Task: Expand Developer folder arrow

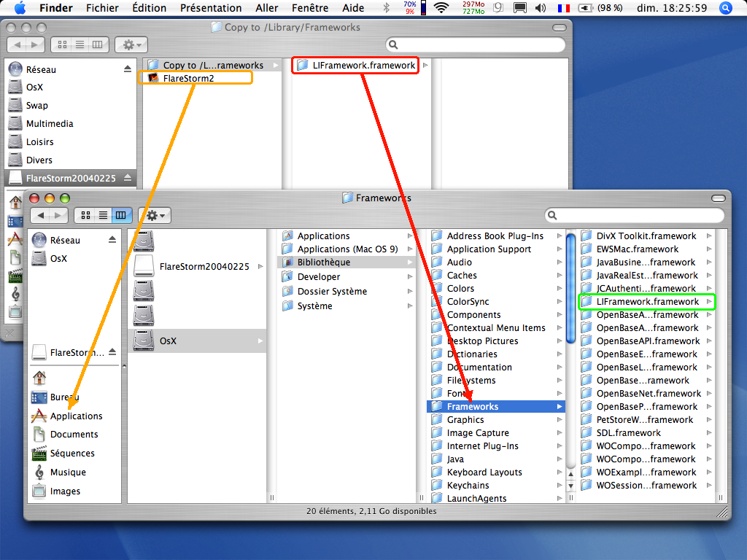Action: click(410, 276)
